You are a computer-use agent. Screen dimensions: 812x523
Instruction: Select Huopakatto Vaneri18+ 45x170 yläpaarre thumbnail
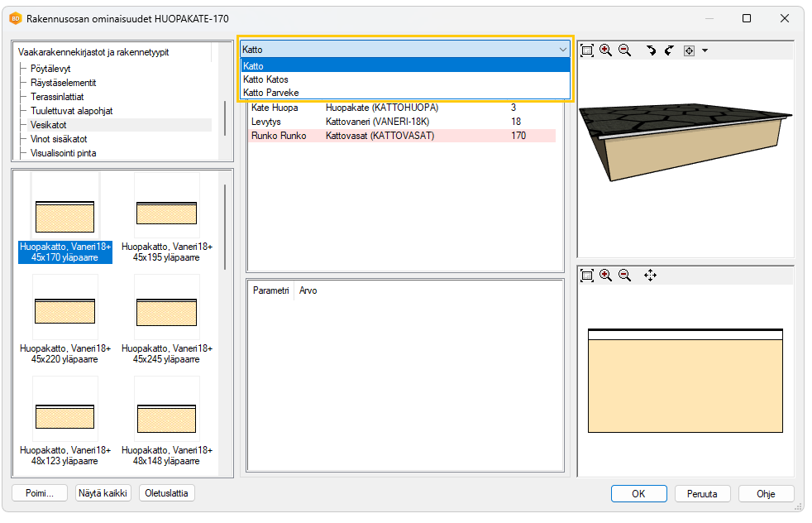pyautogui.click(x=64, y=218)
